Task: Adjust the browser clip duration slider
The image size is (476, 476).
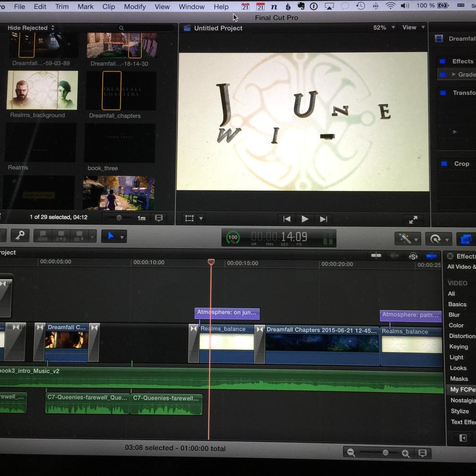Action: [x=119, y=218]
